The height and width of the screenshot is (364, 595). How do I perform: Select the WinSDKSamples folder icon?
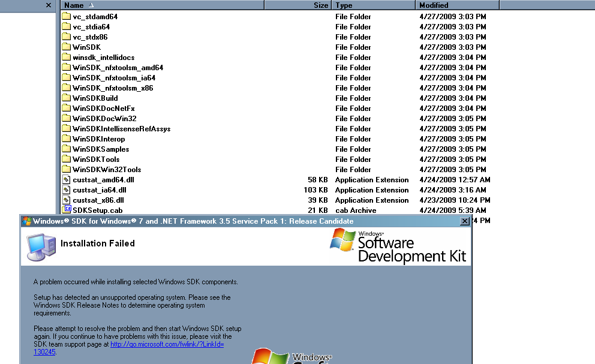[x=67, y=149]
